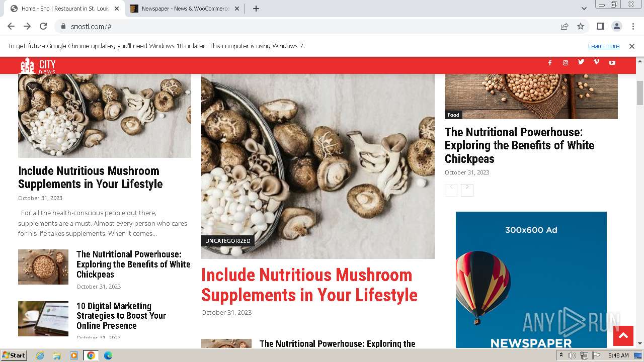
Task: Open the Twitter icon in the red header
Action: [x=581, y=62]
